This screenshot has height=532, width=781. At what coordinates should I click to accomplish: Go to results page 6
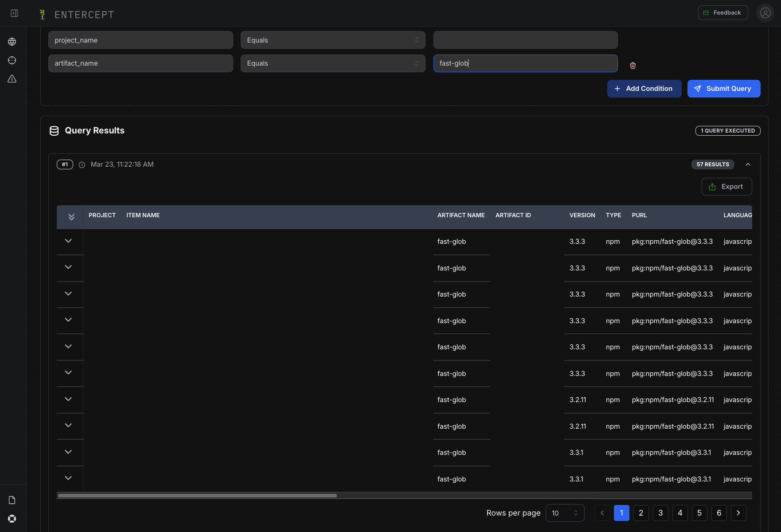pyautogui.click(x=719, y=513)
